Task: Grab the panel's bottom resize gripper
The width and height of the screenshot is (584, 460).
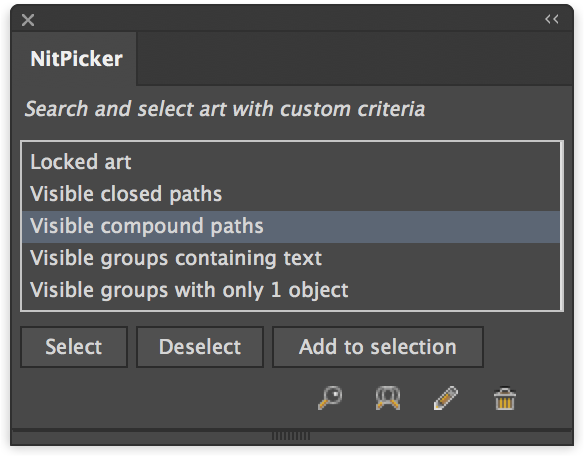Action: (291, 436)
